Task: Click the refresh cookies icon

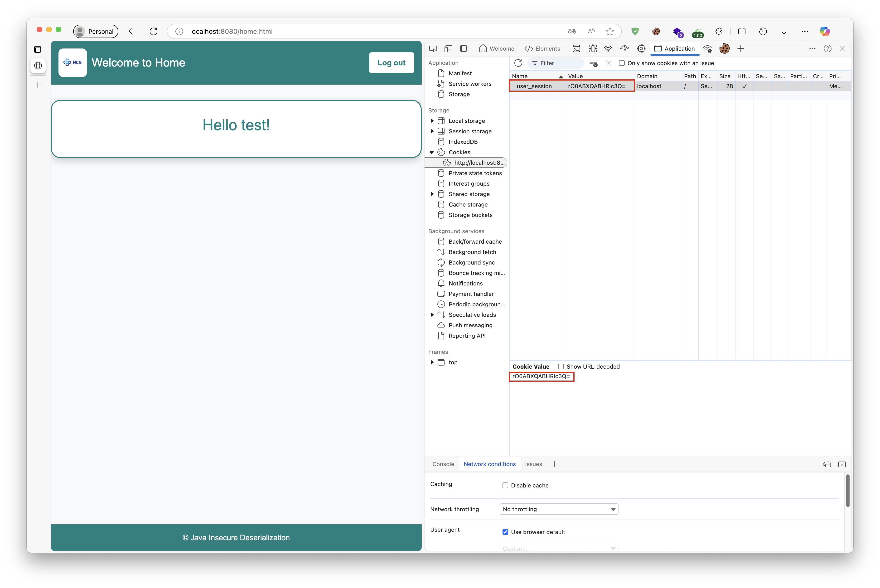Action: click(x=518, y=63)
